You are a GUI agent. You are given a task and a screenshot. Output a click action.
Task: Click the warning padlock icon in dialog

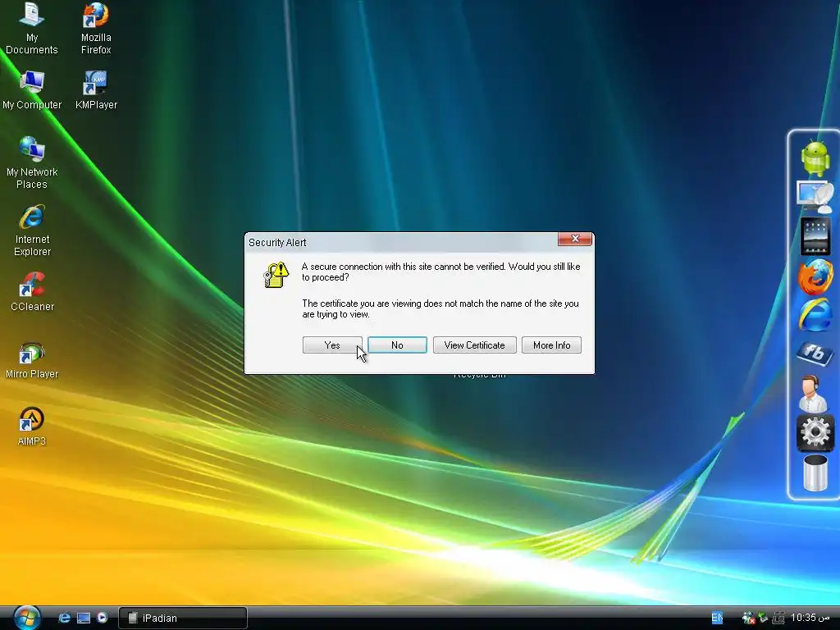click(276, 275)
